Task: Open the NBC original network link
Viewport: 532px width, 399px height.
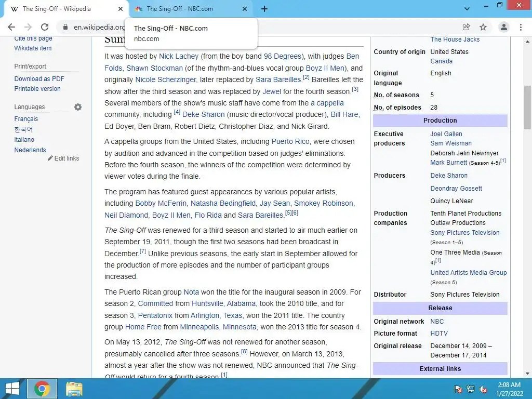Action: [x=437, y=322]
